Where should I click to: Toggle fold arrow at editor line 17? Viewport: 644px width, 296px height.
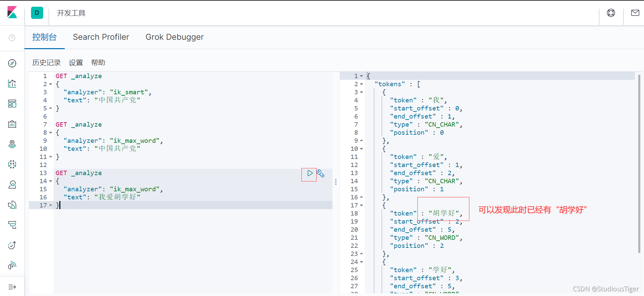(51, 205)
